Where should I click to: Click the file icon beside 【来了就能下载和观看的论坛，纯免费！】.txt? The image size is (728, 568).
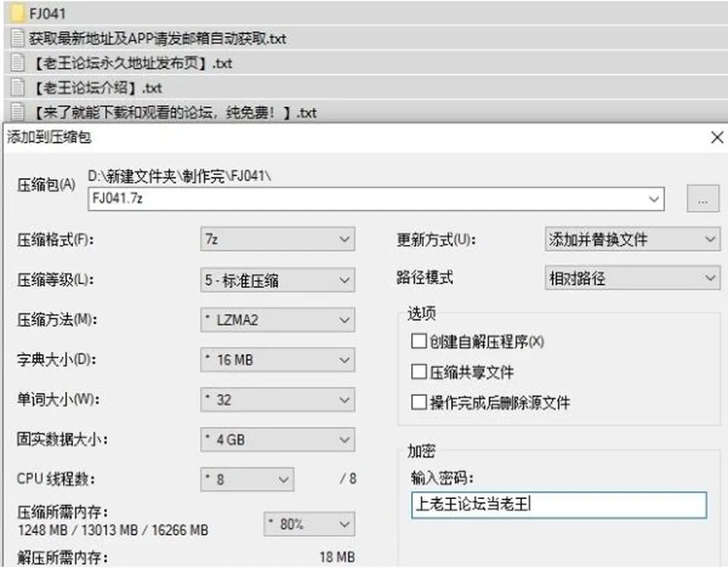[x=17, y=112]
